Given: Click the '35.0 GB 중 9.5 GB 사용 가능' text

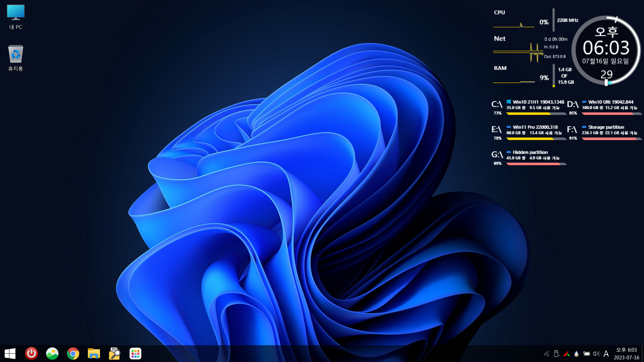Looking at the screenshot, I should 533,108.
